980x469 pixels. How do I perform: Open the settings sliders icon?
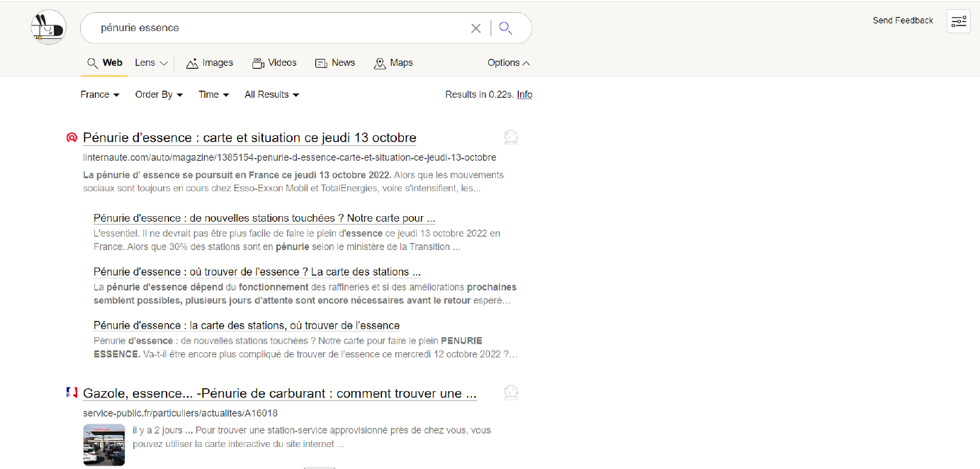[x=958, y=21]
